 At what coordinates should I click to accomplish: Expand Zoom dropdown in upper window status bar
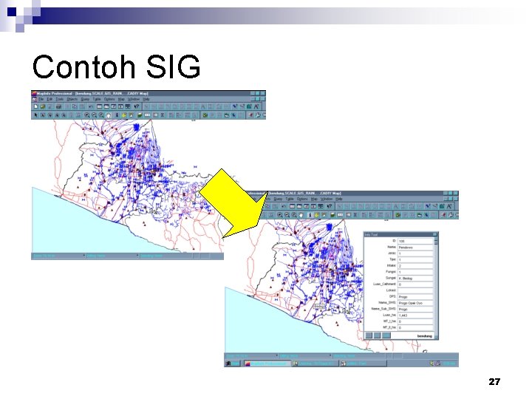[x=83, y=256]
